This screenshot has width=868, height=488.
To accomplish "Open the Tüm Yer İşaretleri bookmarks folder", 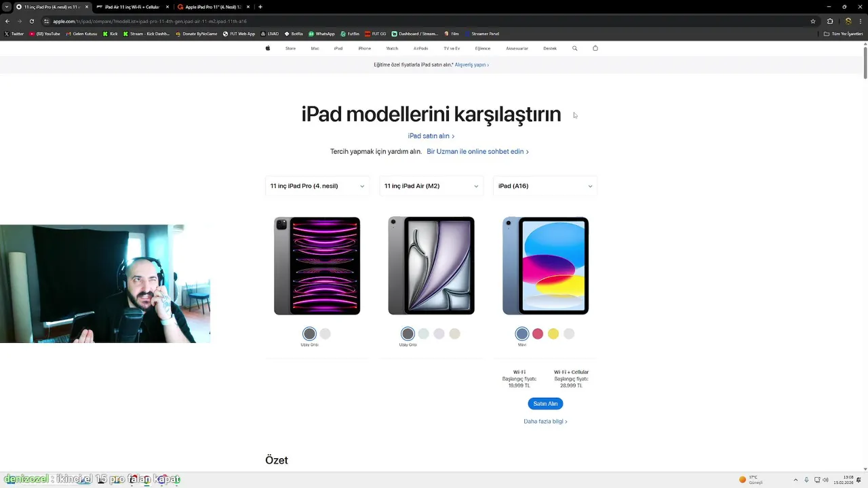I will [x=844, y=33].
